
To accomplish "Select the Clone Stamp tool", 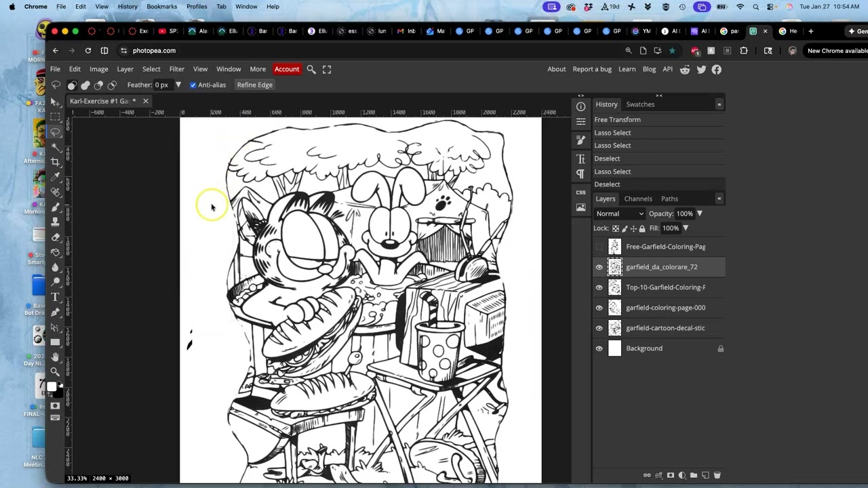I will 56,222.
